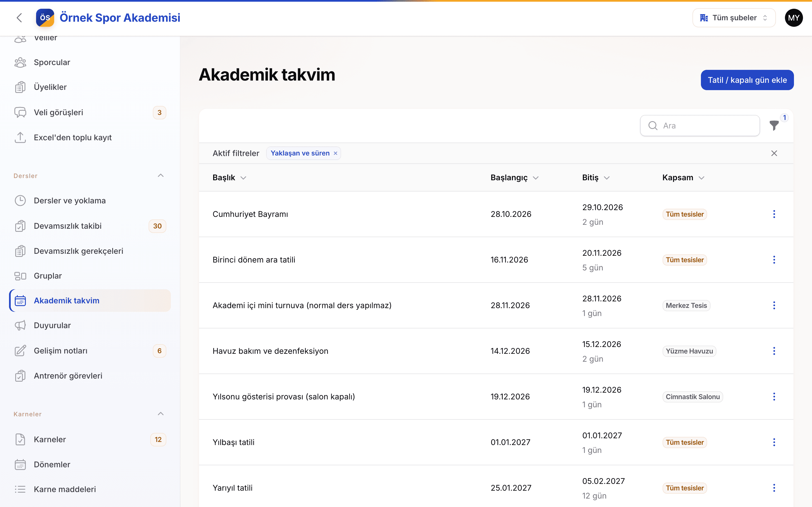Click the back arrow in header
Viewport: 812px width, 507px height.
pos(19,18)
